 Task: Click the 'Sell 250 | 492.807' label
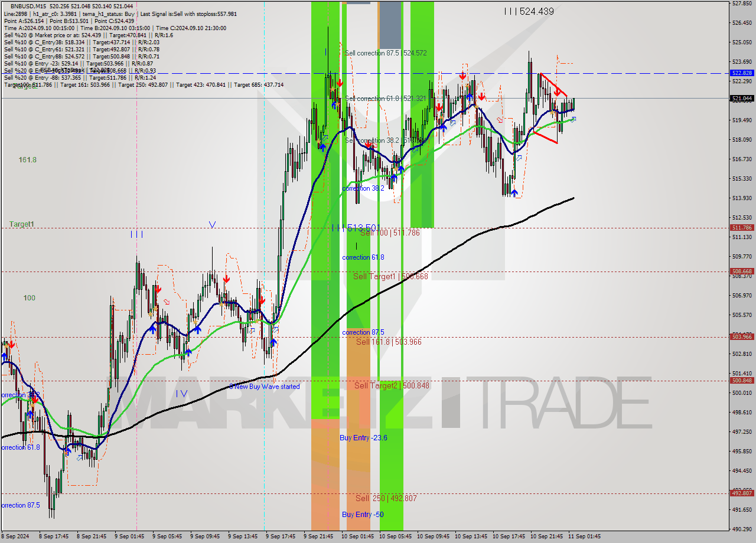[x=386, y=498]
